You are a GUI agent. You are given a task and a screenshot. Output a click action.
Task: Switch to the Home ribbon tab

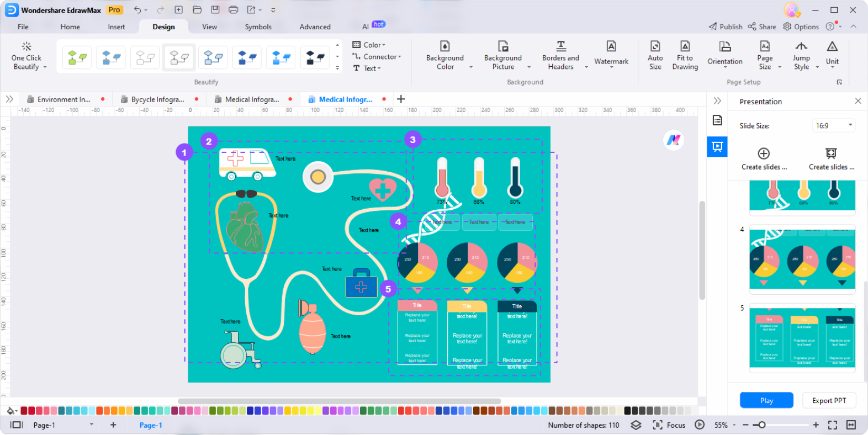tap(70, 26)
